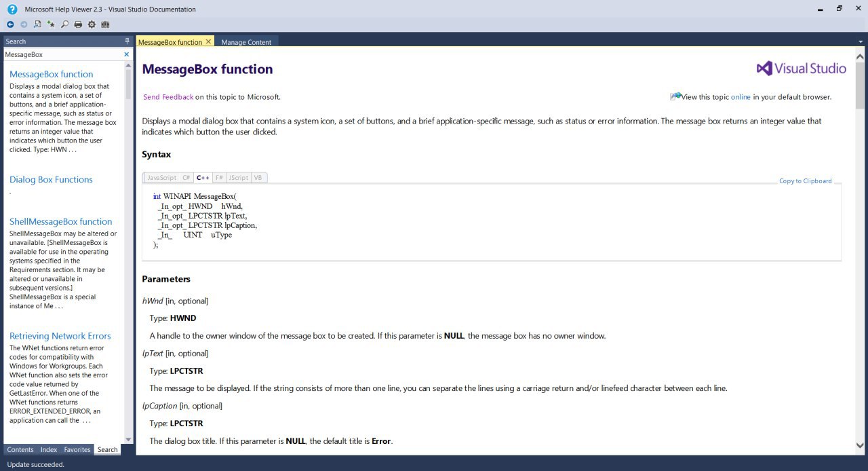This screenshot has height=471, width=868.
Task: Click the magnifier Find icon in toolbar
Action: click(64, 24)
